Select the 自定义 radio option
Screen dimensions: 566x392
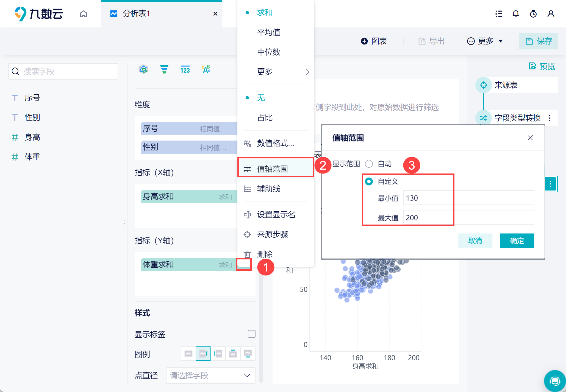click(369, 181)
